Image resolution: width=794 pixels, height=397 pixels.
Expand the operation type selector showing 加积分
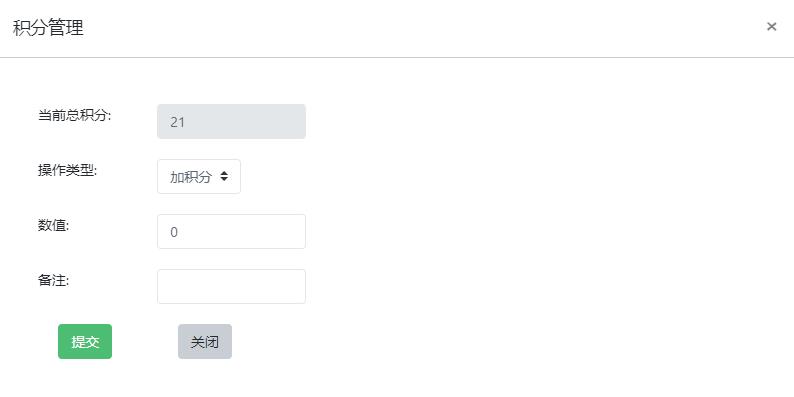click(x=199, y=176)
